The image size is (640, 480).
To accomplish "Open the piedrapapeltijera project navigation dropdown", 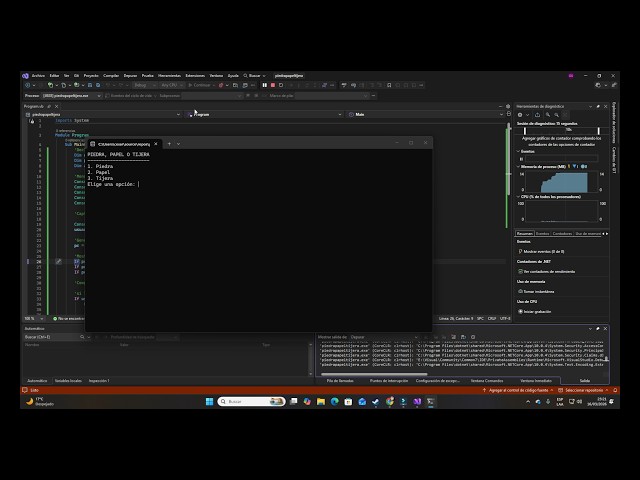I will click(x=103, y=114).
